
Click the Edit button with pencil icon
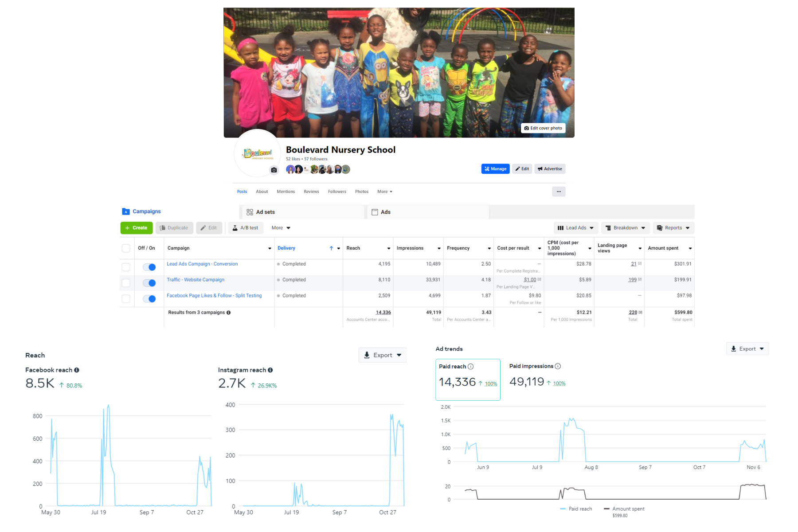522,169
